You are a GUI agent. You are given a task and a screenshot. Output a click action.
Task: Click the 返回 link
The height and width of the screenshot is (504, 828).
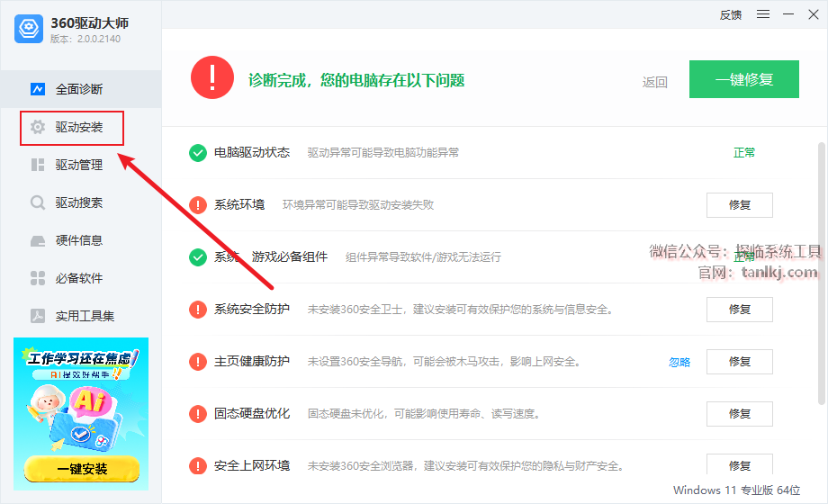pos(655,82)
